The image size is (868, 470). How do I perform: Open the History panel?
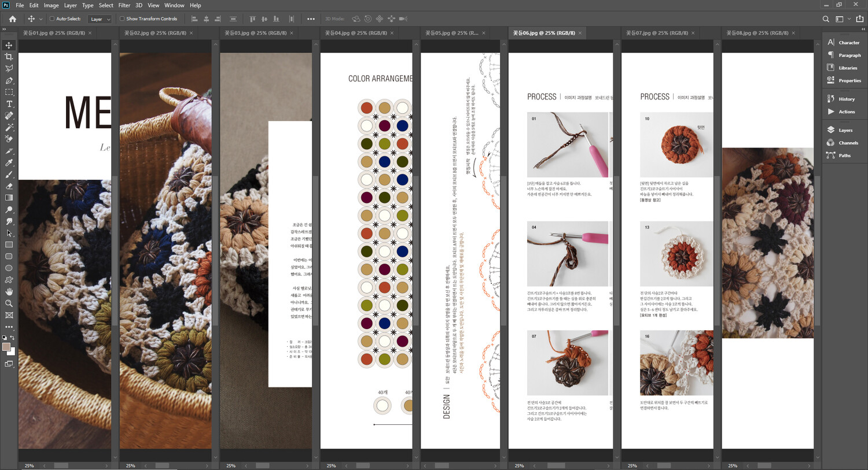pos(846,99)
